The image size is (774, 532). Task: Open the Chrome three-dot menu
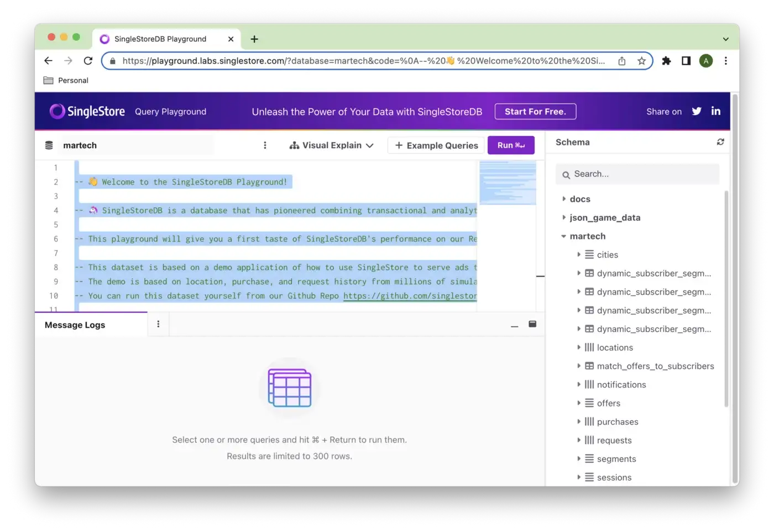[726, 61]
